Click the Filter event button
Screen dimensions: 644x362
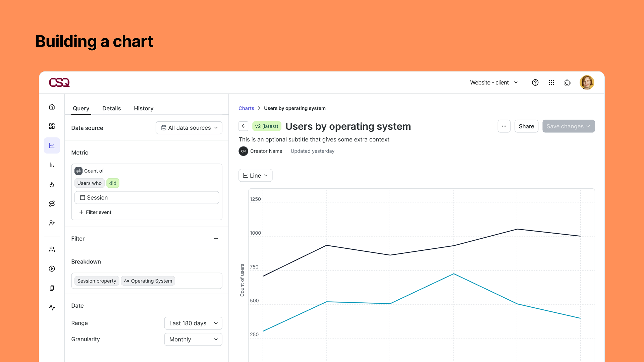pyautogui.click(x=95, y=212)
